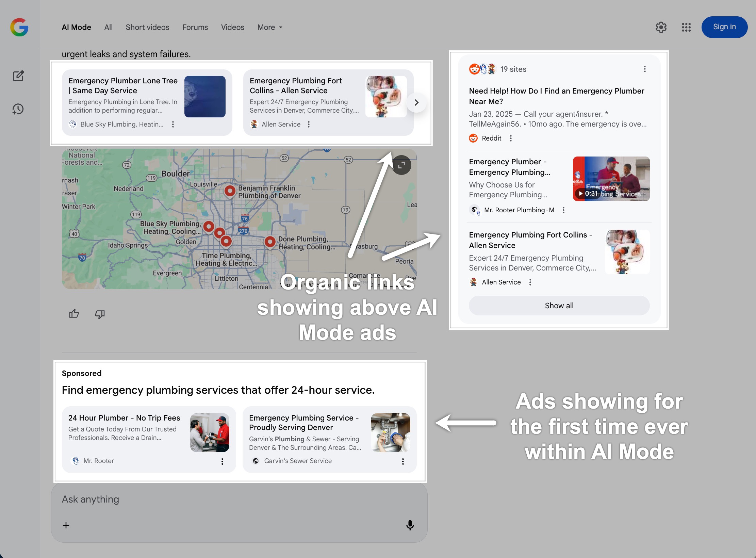Viewport: 756px width, 558px height.
Task: Give a thumbs down to the AI response
Action: [99, 314]
